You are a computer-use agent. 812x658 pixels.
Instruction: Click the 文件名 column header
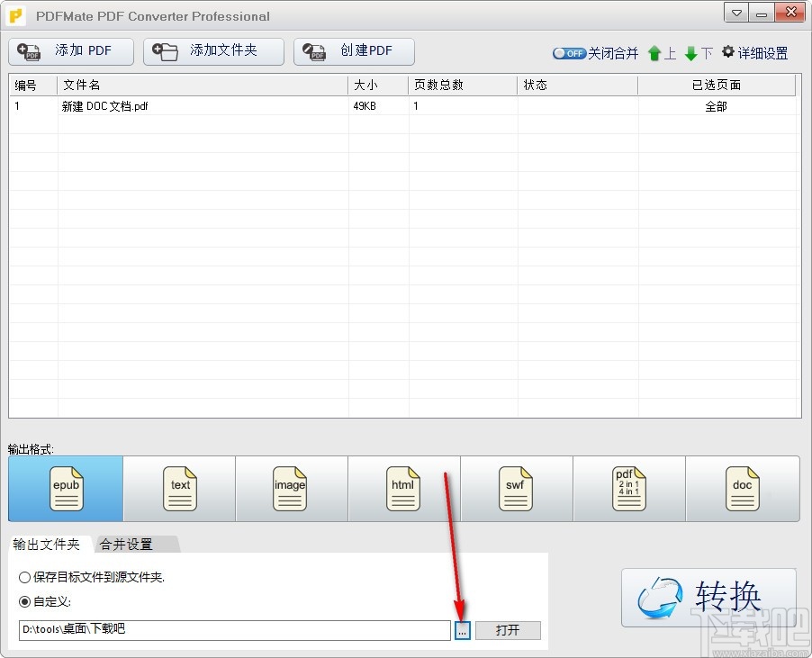coord(203,85)
